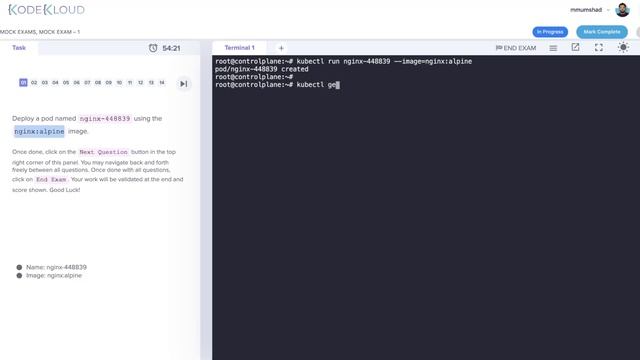Go to question 14
The width and height of the screenshot is (640, 360).
point(162,82)
